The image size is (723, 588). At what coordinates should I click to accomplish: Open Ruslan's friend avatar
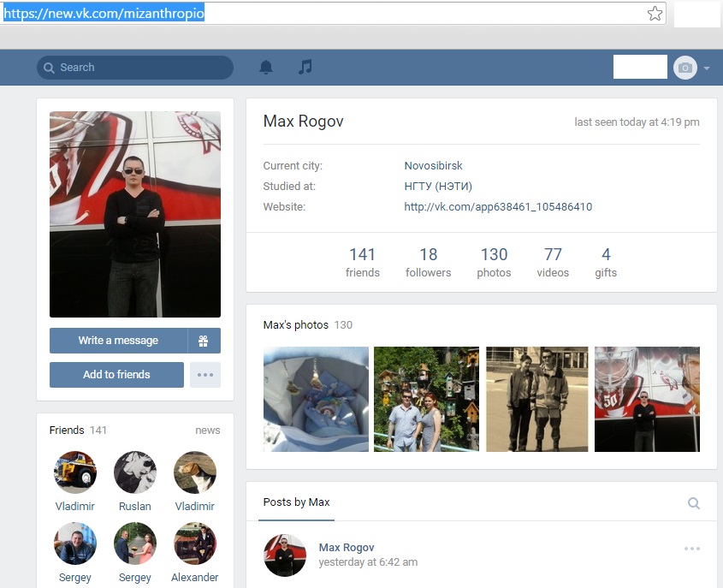click(135, 472)
